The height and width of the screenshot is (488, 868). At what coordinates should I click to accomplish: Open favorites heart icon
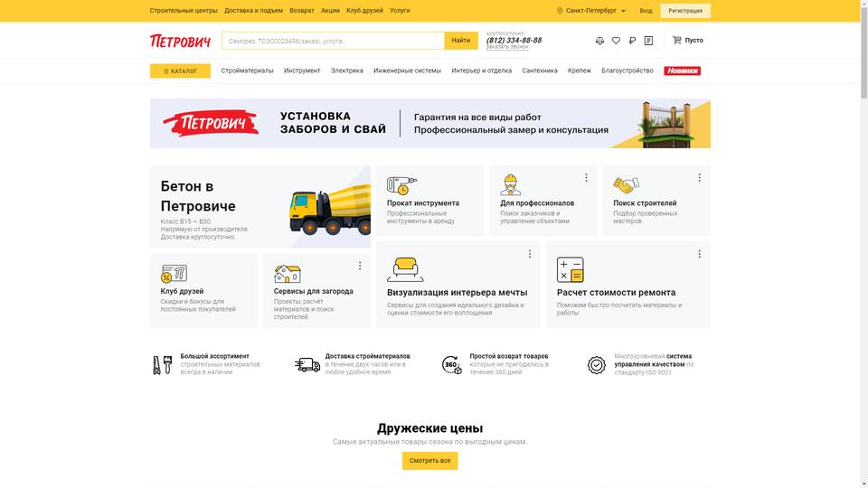pyautogui.click(x=616, y=41)
